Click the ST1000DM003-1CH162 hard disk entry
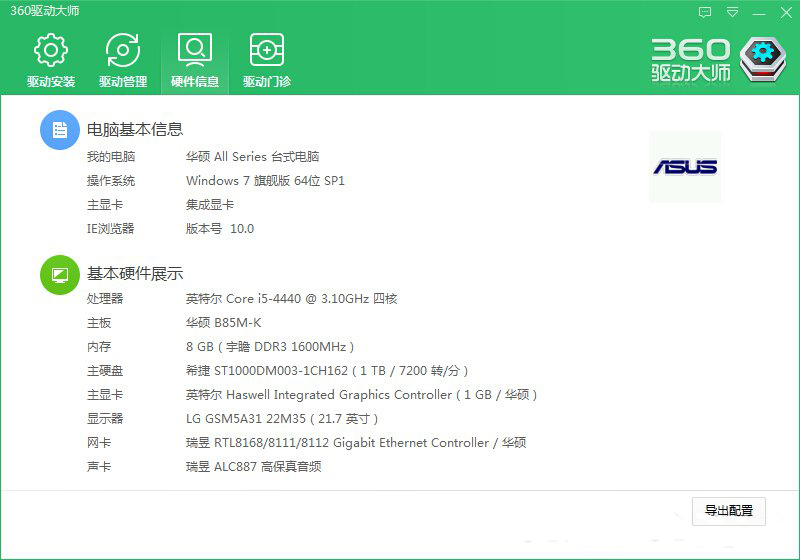This screenshot has width=800, height=560. click(x=327, y=371)
